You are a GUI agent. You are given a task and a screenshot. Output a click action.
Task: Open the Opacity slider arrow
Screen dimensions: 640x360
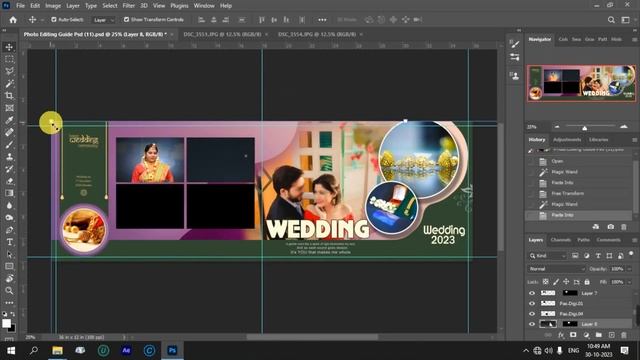(629, 269)
